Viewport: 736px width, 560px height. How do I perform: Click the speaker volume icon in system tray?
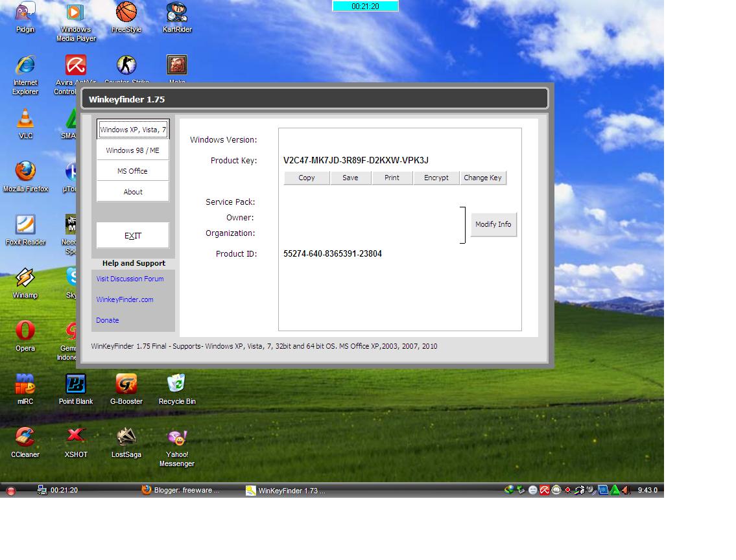[626, 490]
